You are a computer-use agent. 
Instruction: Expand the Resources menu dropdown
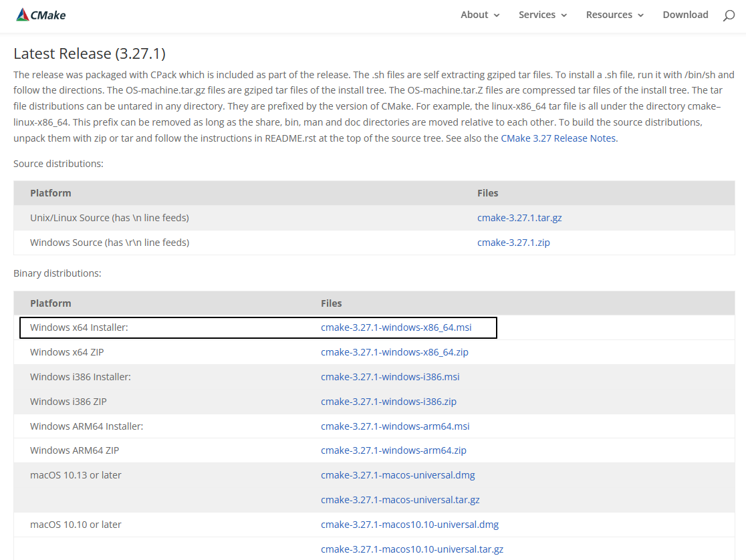coord(614,15)
